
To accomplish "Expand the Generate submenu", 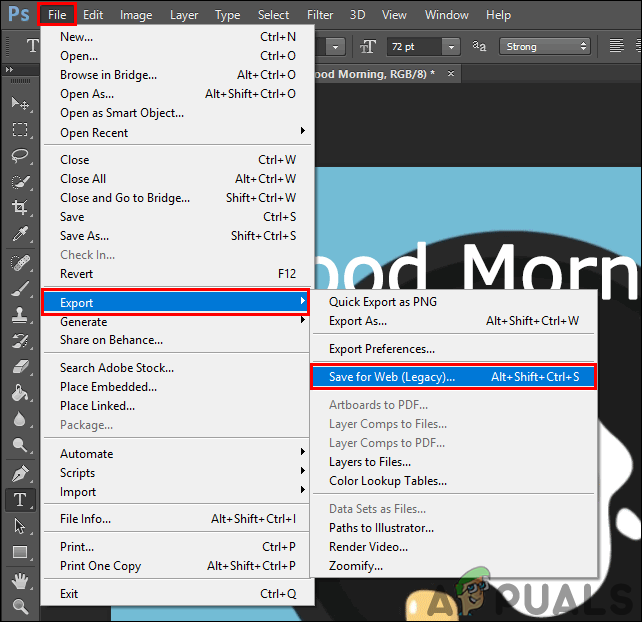I will coord(177,322).
